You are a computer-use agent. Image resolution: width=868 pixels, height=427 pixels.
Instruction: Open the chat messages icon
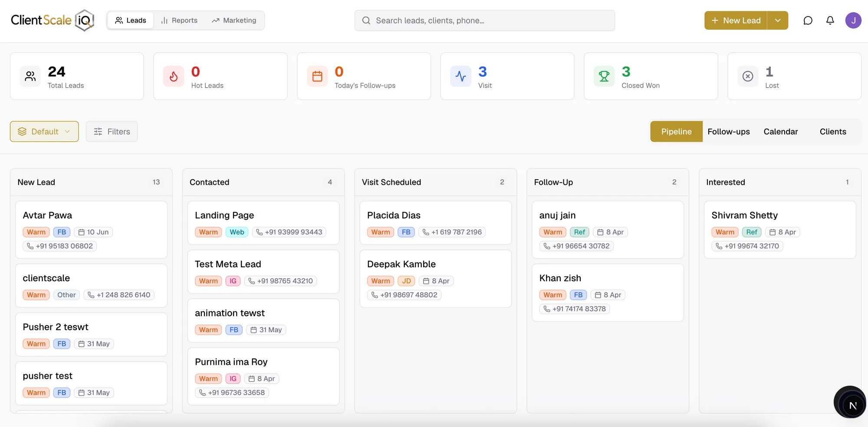(x=808, y=20)
